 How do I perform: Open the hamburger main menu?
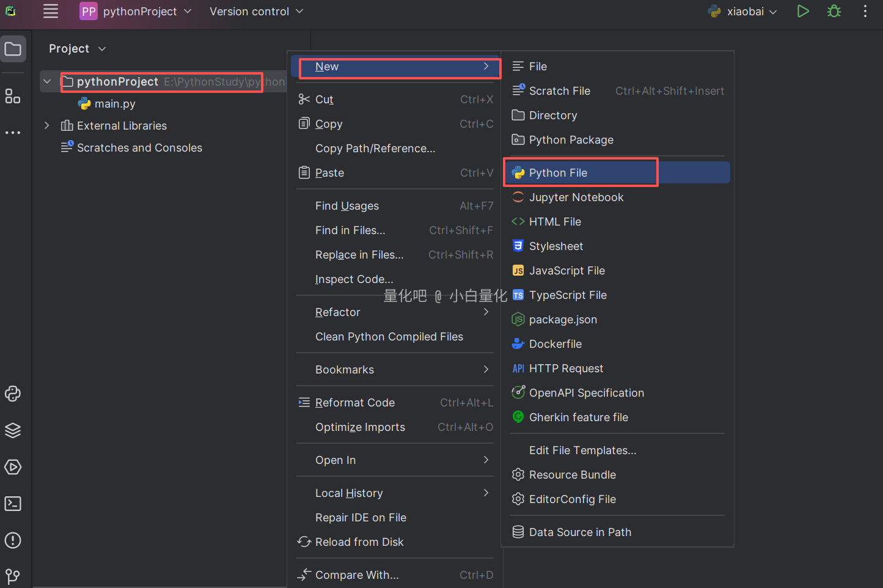coord(51,12)
